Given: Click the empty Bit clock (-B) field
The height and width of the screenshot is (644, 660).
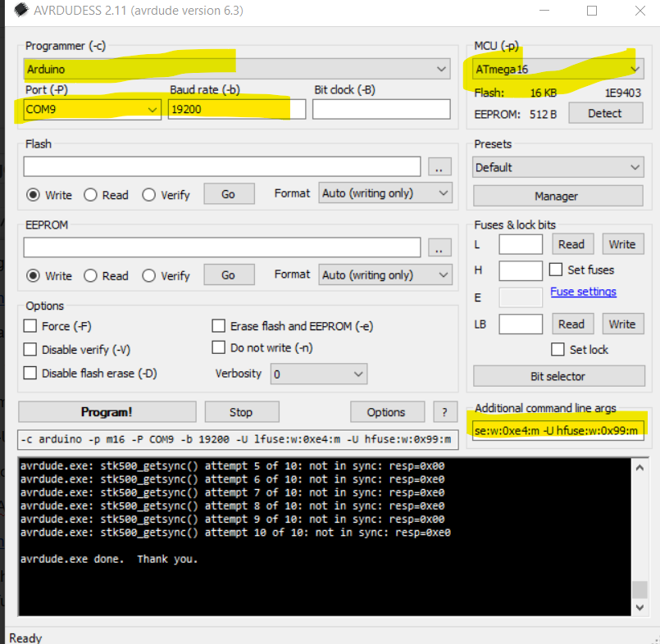Looking at the screenshot, I should tap(381, 109).
